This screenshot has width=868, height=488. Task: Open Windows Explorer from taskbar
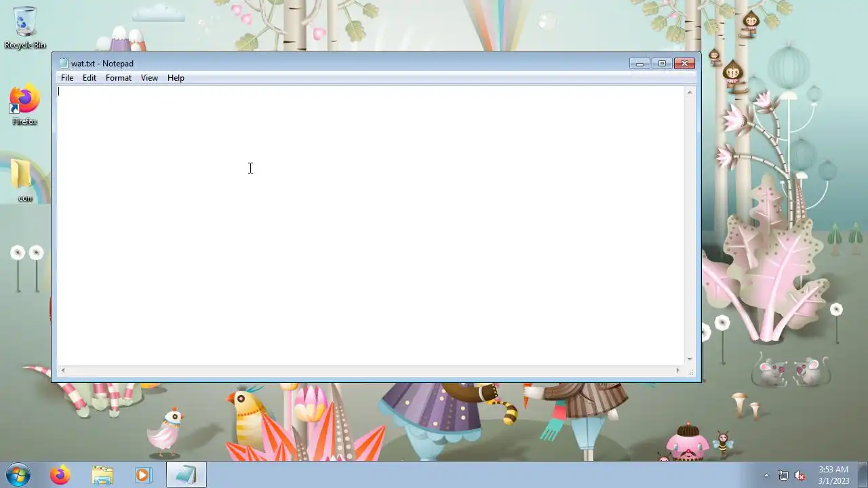point(102,475)
